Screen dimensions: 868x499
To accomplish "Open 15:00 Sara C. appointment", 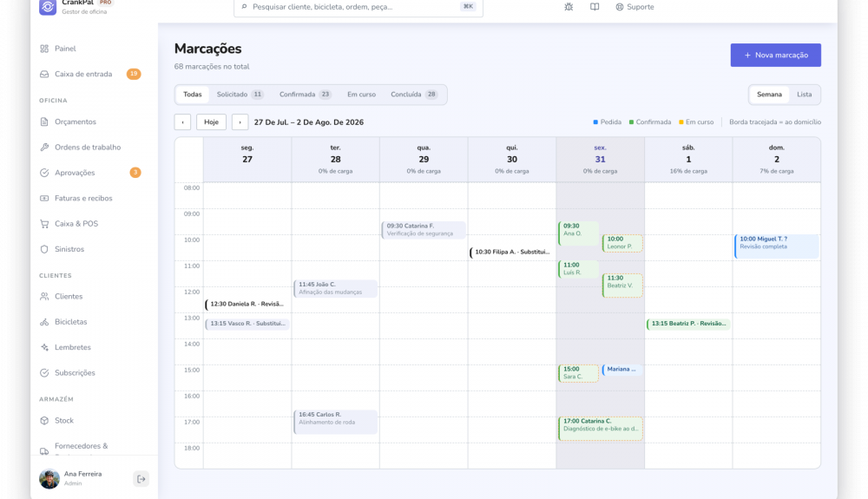I will click(578, 373).
